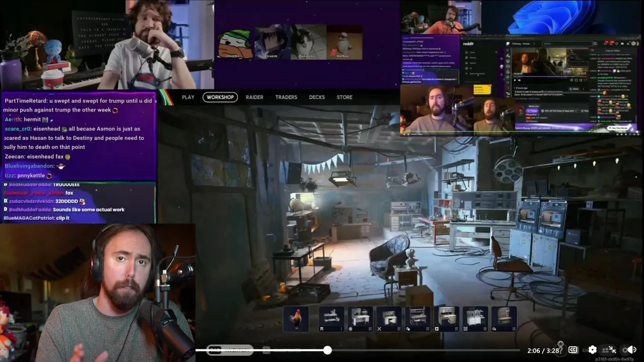Click the Elruem avatar thumbnail
The height and width of the screenshot is (362, 644).
pyautogui.click(x=272, y=42)
